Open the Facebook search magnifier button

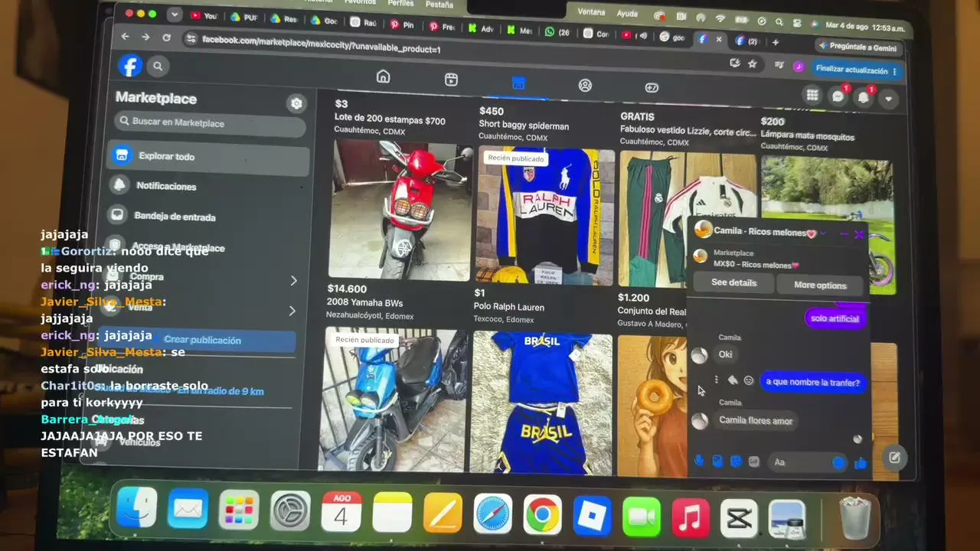[x=158, y=67]
